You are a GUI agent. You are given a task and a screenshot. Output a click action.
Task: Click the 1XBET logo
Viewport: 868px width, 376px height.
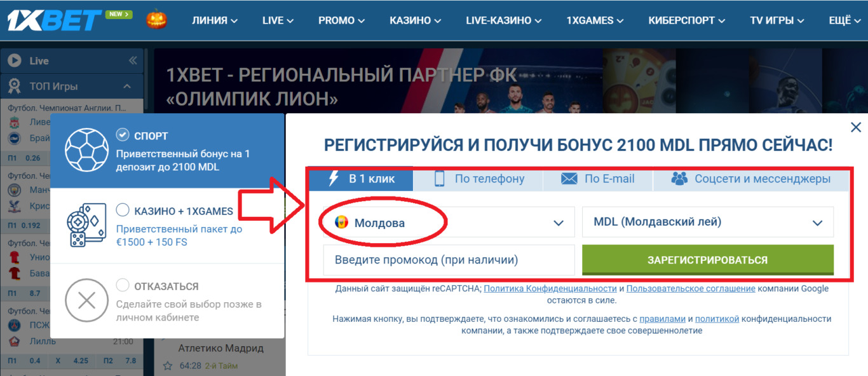[x=54, y=20]
